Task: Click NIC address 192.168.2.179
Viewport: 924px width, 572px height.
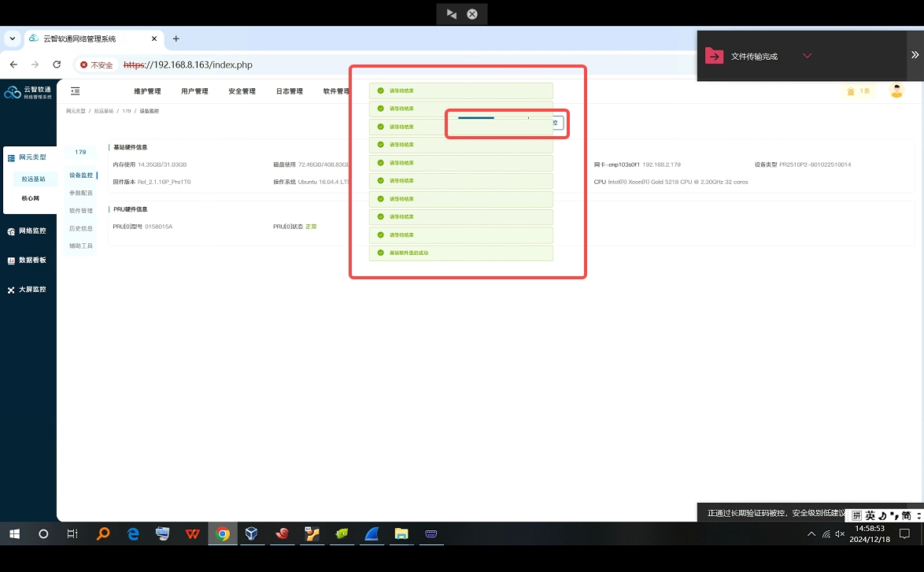Action: [x=661, y=165]
